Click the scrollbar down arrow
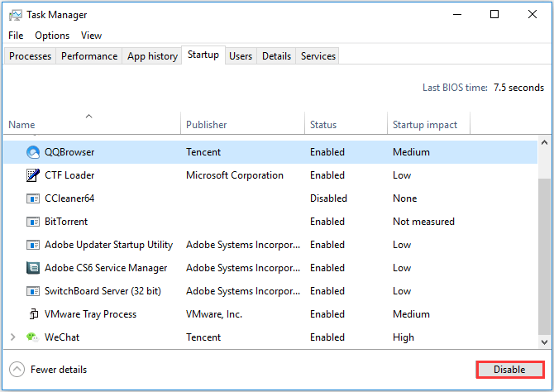Viewport: 554px width, 392px height. 544,342
